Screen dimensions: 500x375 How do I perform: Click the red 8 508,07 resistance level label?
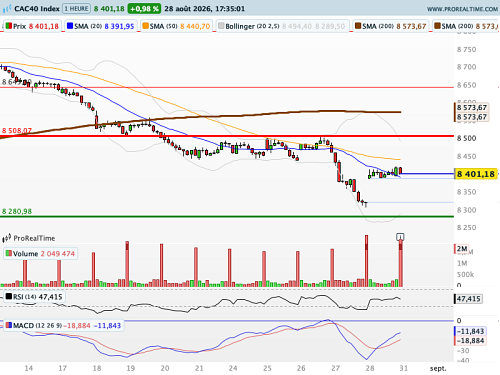(x=17, y=130)
